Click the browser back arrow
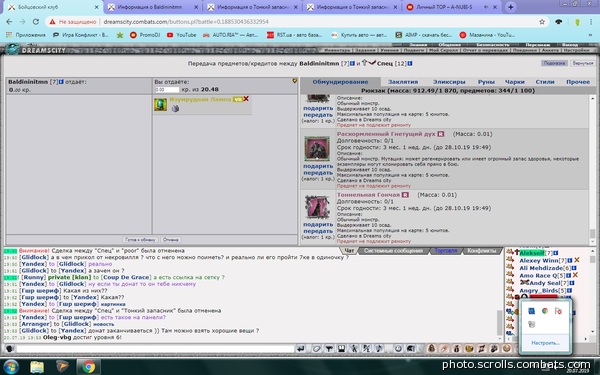Screen dimensions: 600x375 click(x=9, y=22)
